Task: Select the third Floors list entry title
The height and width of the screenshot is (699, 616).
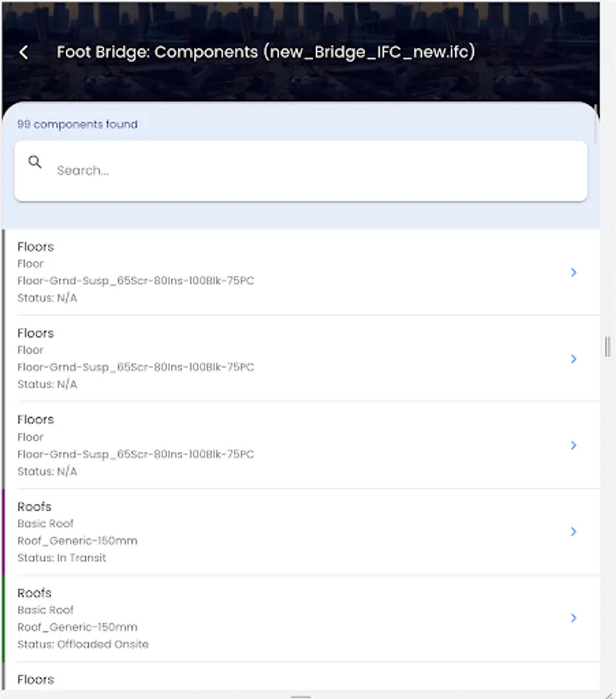Action: pos(36,419)
